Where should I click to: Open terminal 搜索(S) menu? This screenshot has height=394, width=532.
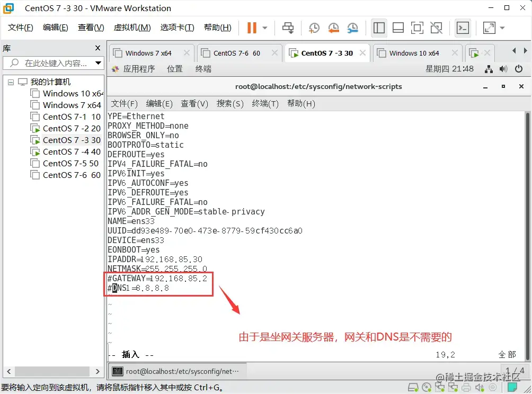230,103
